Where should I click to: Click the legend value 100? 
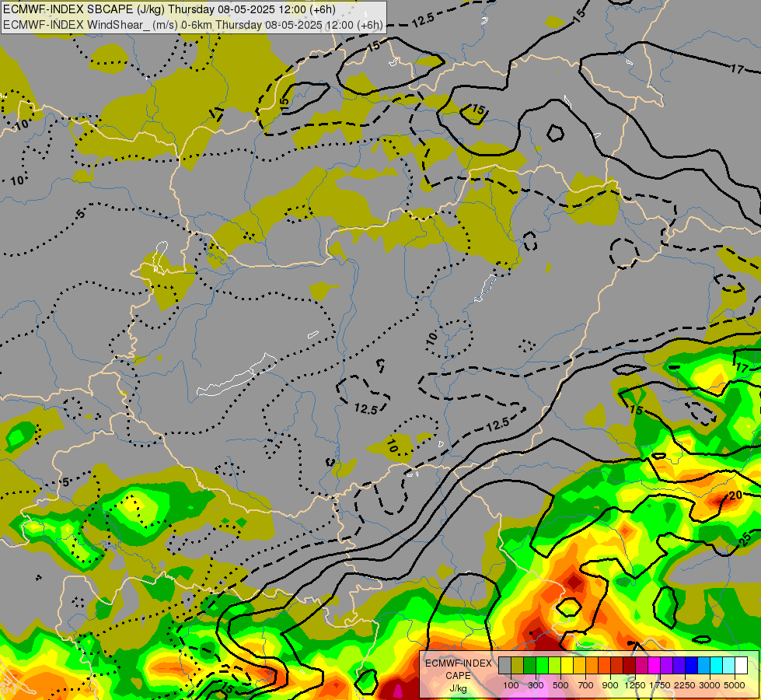click(511, 685)
